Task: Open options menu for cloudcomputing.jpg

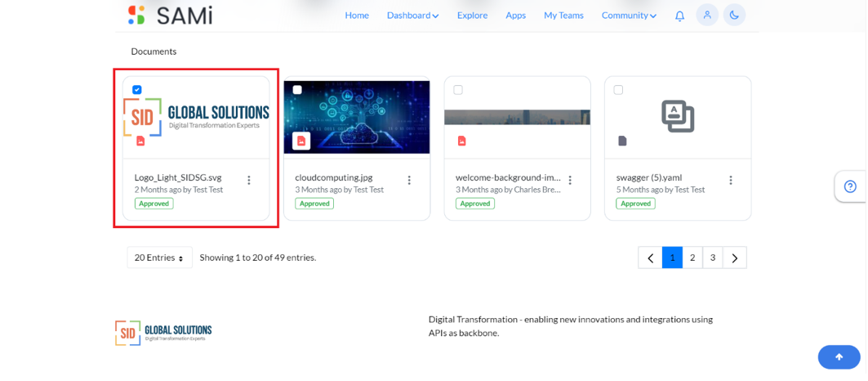Action: pyautogui.click(x=409, y=180)
